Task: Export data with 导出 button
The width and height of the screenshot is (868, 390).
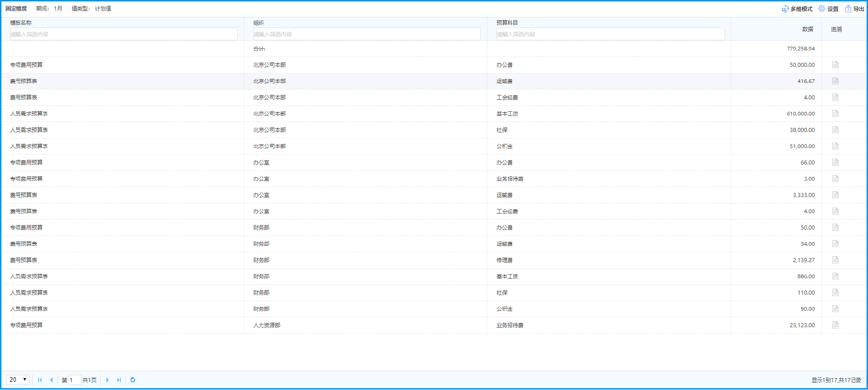Action: pos(855,9)
